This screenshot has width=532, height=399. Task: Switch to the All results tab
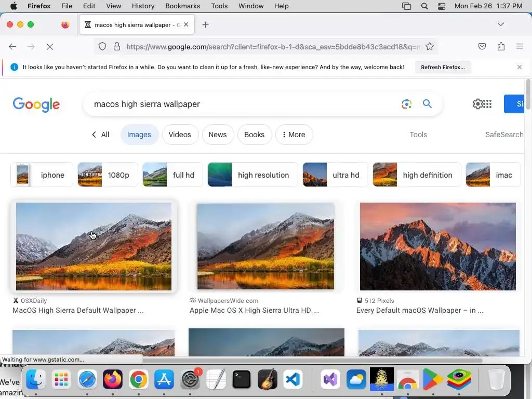pyautogui.click(x=100, y=135)
